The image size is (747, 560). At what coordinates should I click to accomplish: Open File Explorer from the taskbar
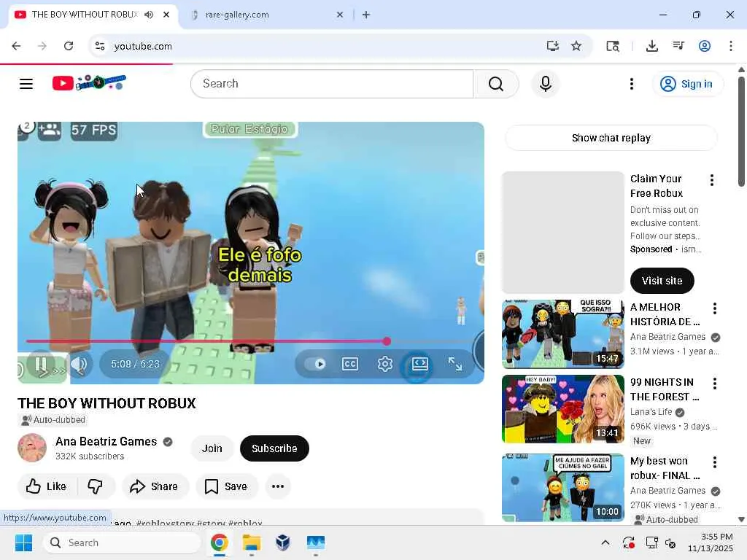(252, 542)
